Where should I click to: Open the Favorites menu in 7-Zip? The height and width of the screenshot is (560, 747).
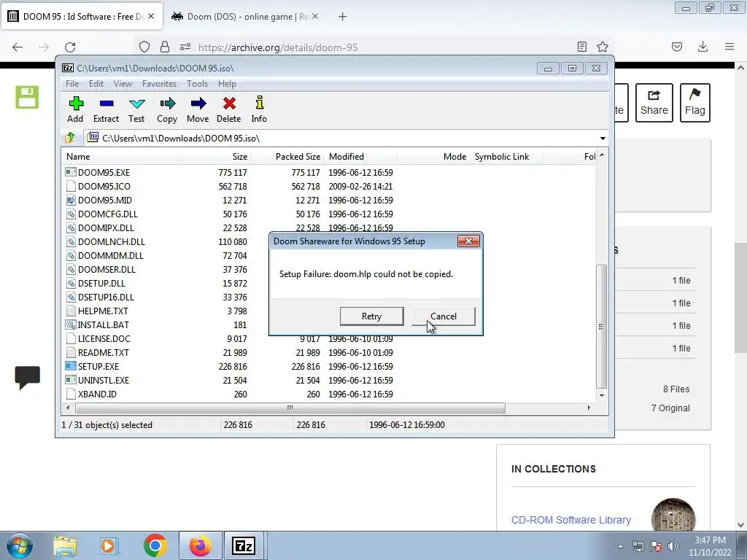coord(159,84)
